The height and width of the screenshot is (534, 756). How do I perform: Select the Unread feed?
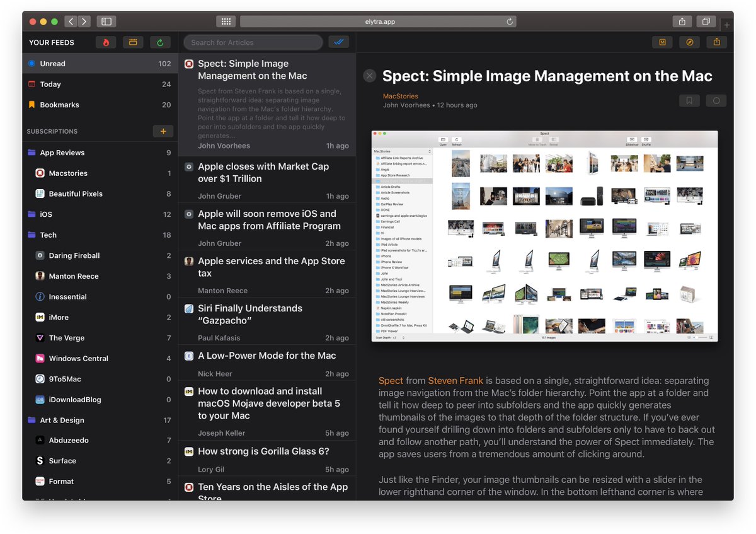tap(100, 64)
